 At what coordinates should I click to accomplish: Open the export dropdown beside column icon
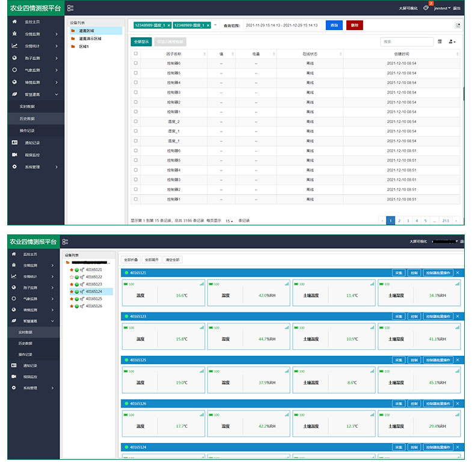452,41
